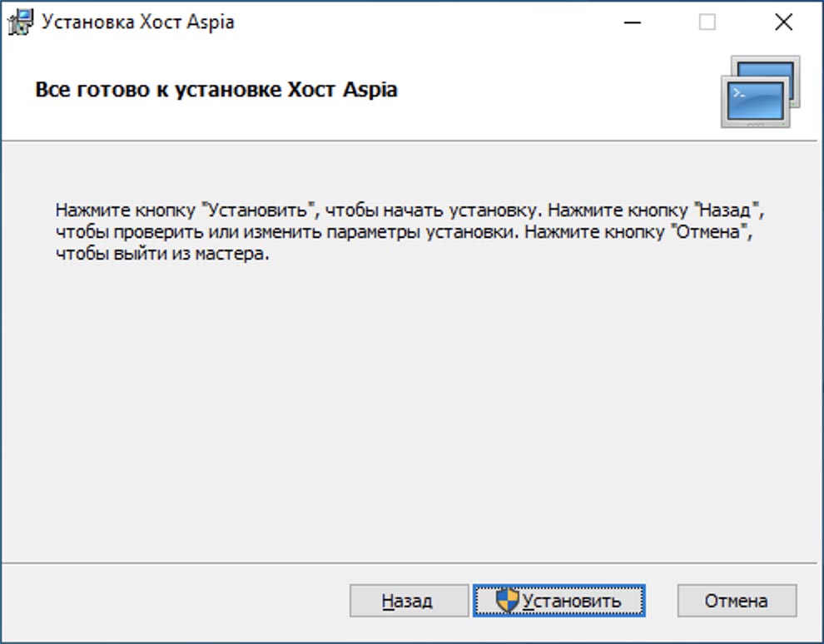Click the instruction paragraph beginning "Нажмите кнопку"
Viewport: 824px width, 644px height.
coord(410,231)
